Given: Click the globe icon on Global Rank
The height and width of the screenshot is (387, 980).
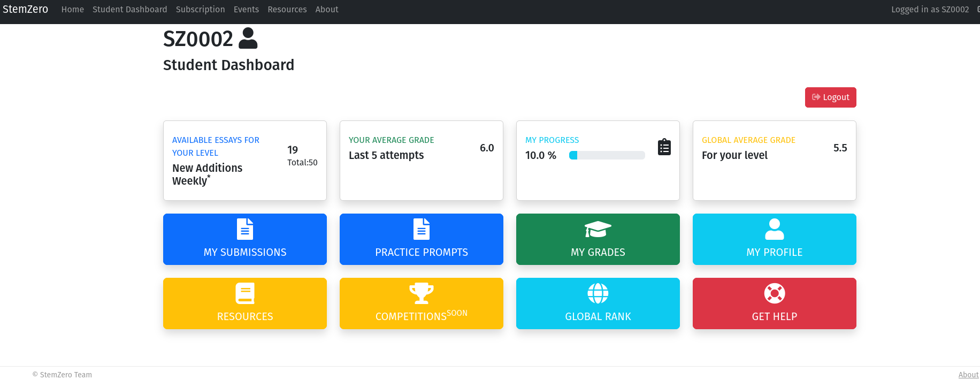Looking at the screenshot, I should (x=598, y=293).
